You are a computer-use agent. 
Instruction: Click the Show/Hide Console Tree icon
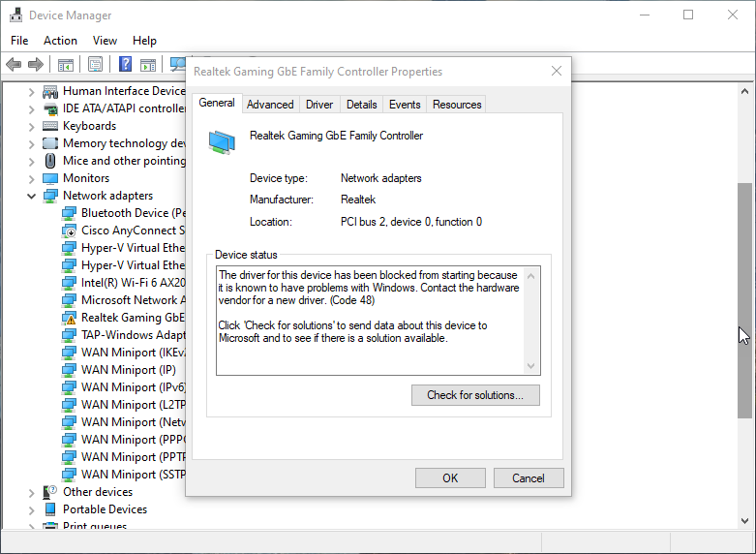[66, 65]
